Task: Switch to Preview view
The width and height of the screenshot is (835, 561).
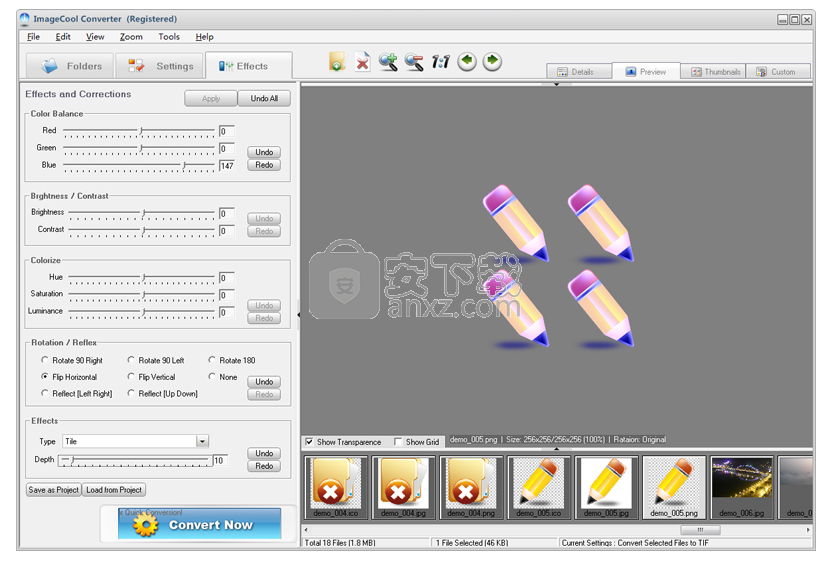Action: (646, 71)
